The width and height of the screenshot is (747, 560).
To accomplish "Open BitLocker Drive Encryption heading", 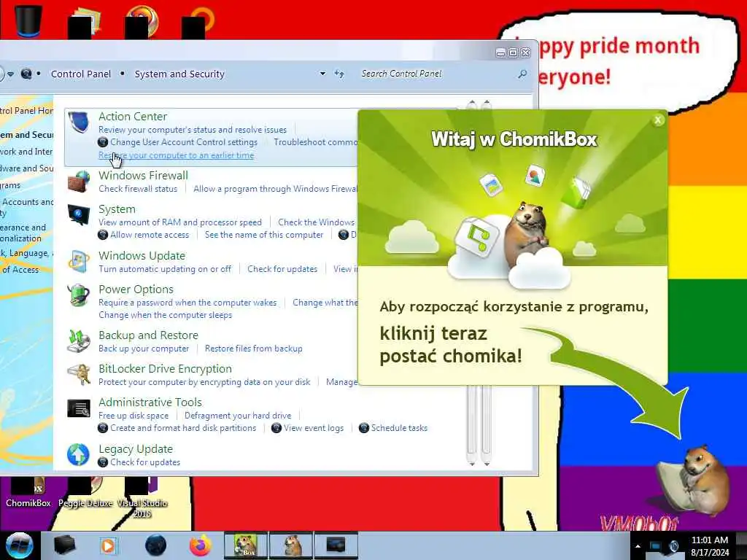I will tap(166, 368).
